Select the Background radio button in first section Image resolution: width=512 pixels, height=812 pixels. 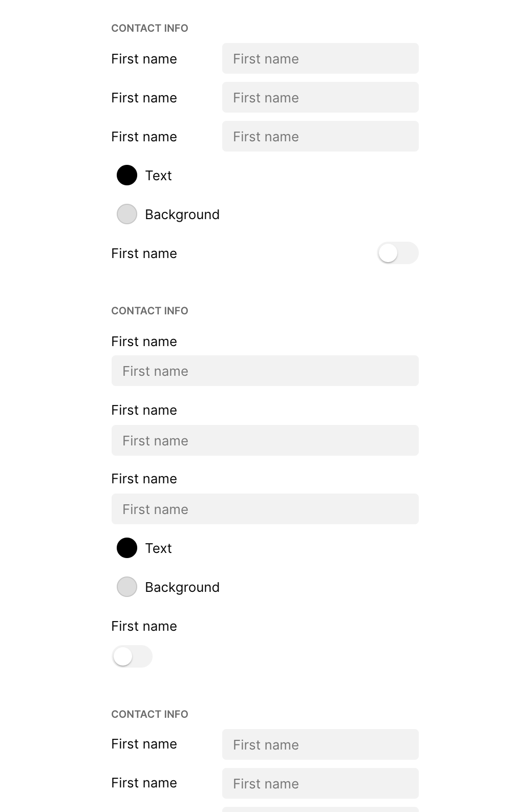pyautogui.click(x=126, y=214)
